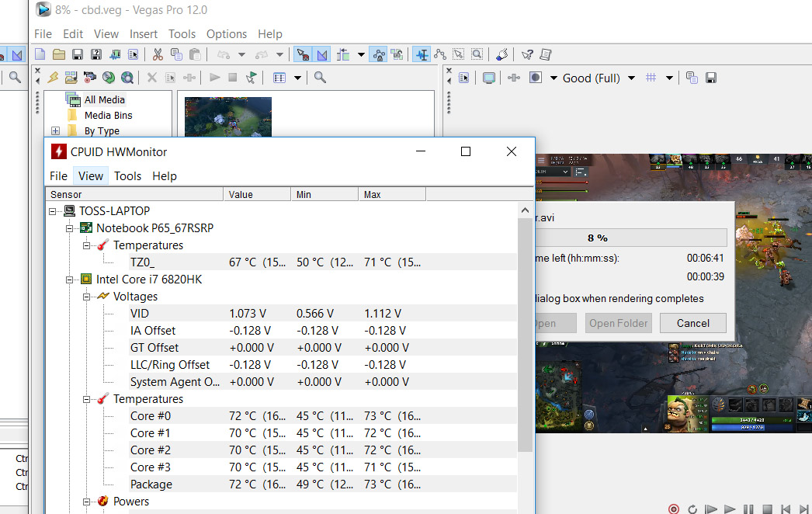Image resolution: width=812 pixels, height=514 pixels.
Task: Click Extract Audio from CD icon
Action: (108, 78)
